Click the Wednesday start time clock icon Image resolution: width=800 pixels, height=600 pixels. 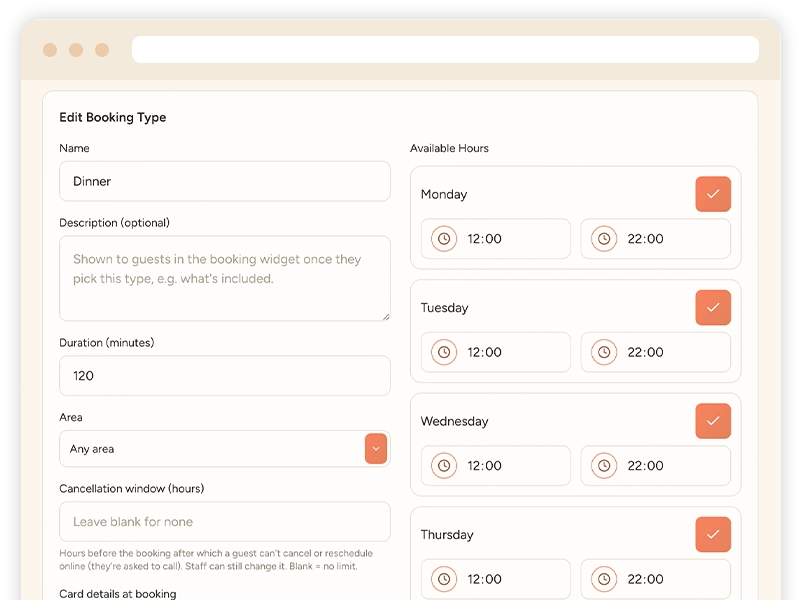tap(444, 465)
